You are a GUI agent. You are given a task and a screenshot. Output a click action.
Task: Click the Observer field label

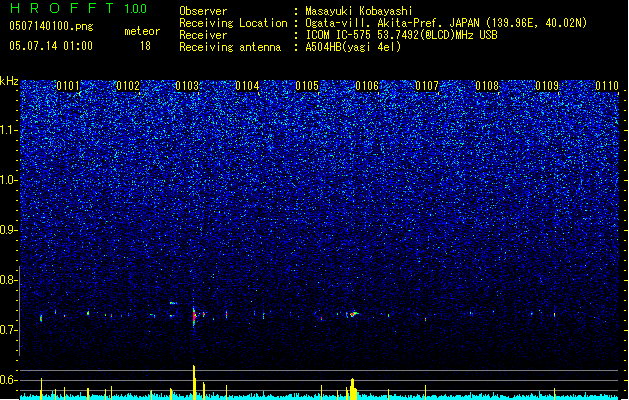203,11
